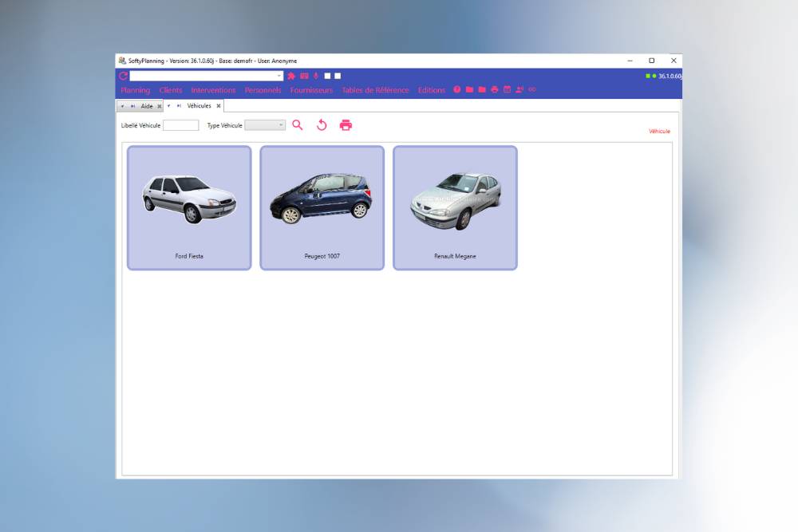Switch to the Aide tab
The height and width of the screenshot is (532, 798).
click(147, 106)
